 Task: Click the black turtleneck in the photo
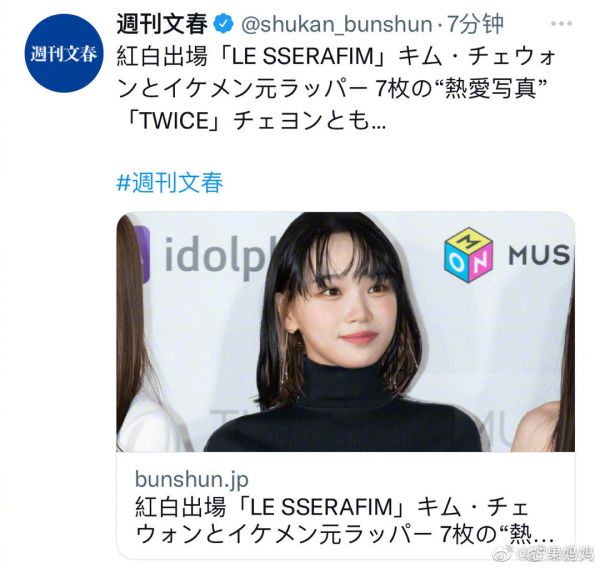(343, 409)
